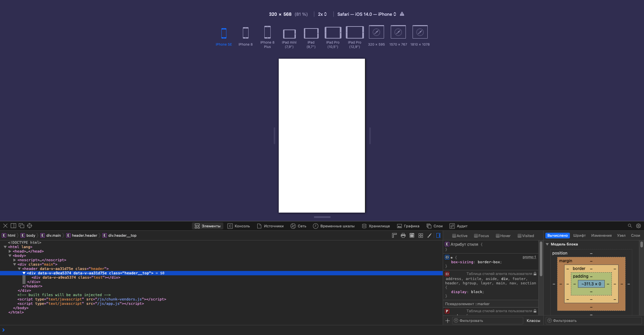
Task: Open inspector search magnifier
Action: [x=630, y=226]
